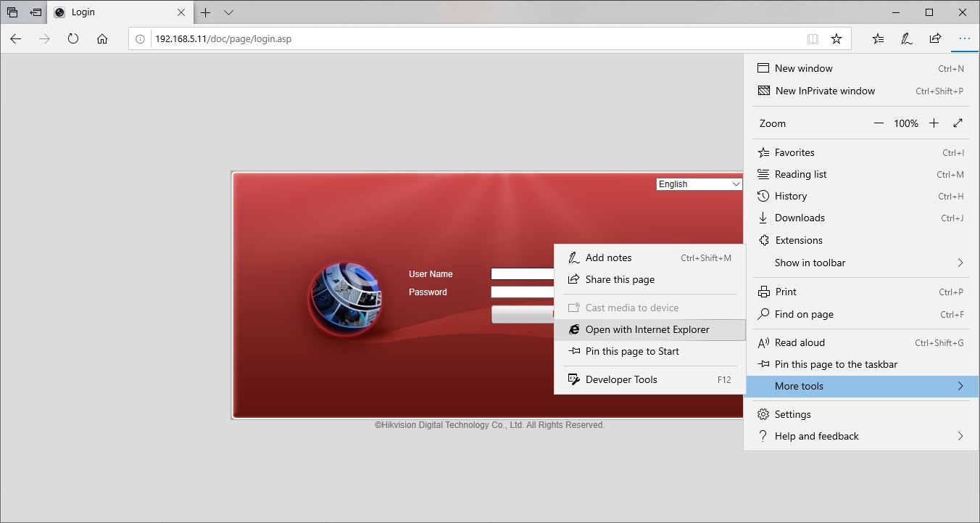Click the browser Back arrow
Viewport: 980px width, 523px height.
click(x=16, y=39)
